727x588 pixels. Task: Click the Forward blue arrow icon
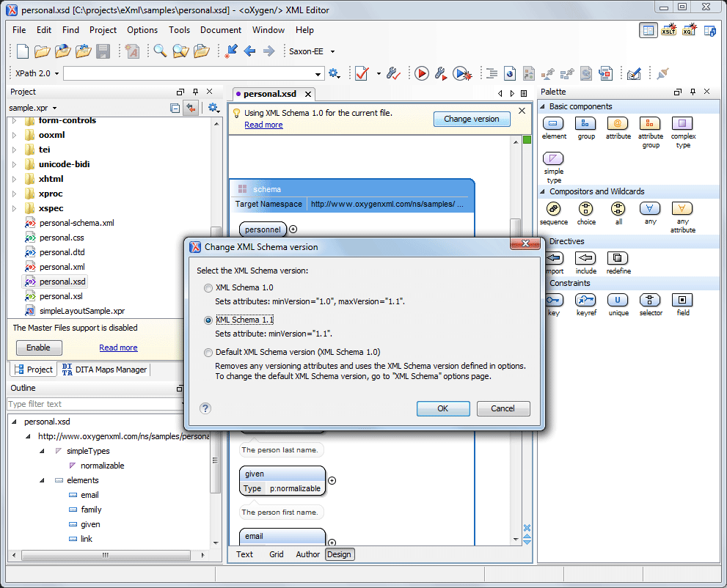[x=269, y=51]
